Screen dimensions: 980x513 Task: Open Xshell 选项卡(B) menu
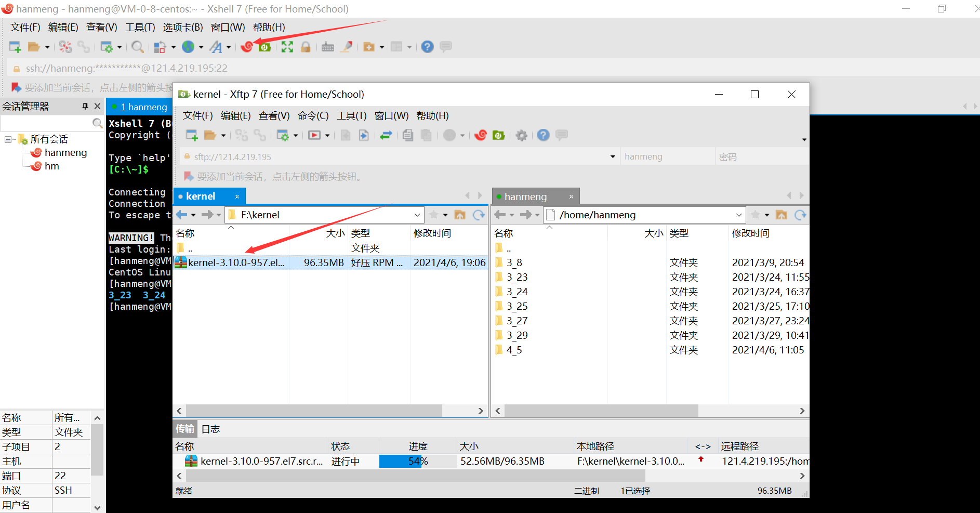point(183,28)
